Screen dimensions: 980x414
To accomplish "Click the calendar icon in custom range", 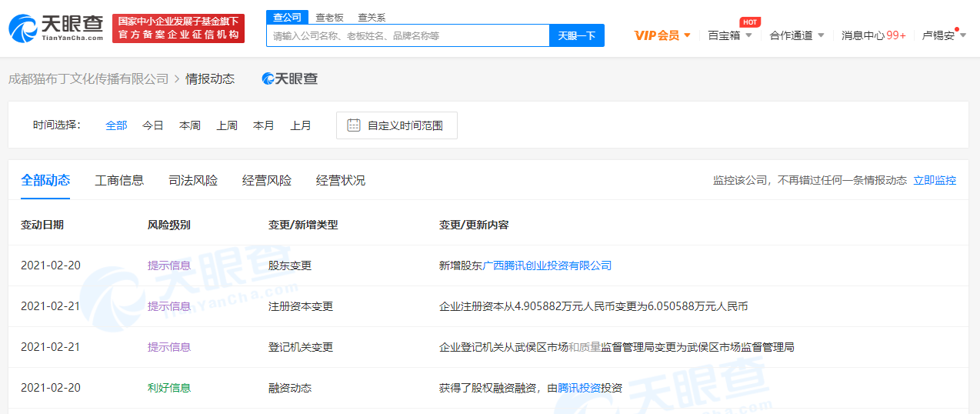I will pyautogui.click(x=354, y=125).
